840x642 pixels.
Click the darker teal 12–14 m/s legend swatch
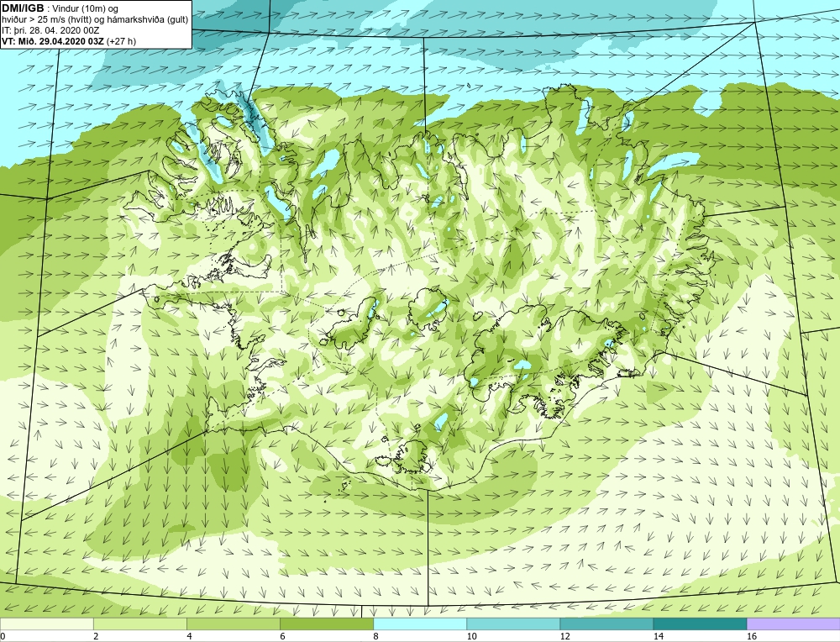pos(606,624)
